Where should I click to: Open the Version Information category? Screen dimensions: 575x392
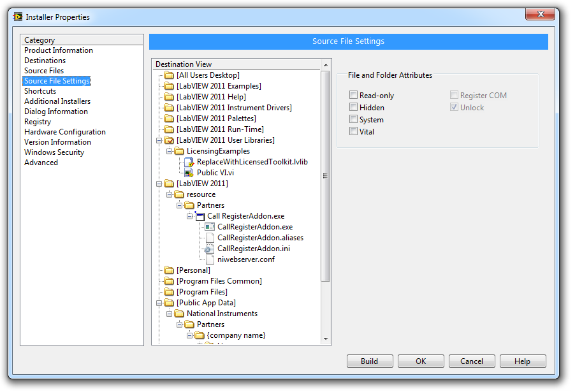point(57,142)
